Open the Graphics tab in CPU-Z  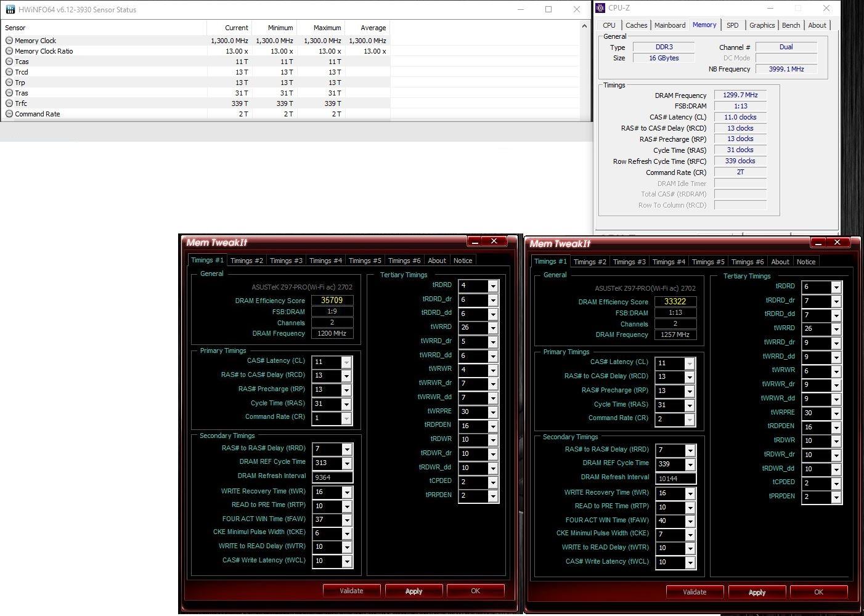(x=762, y=25)
